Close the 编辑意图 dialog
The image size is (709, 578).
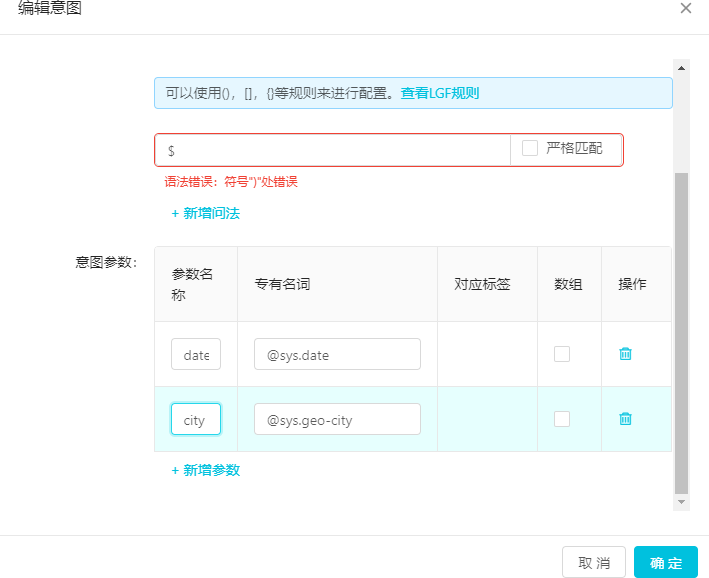(x=685, y=8)
